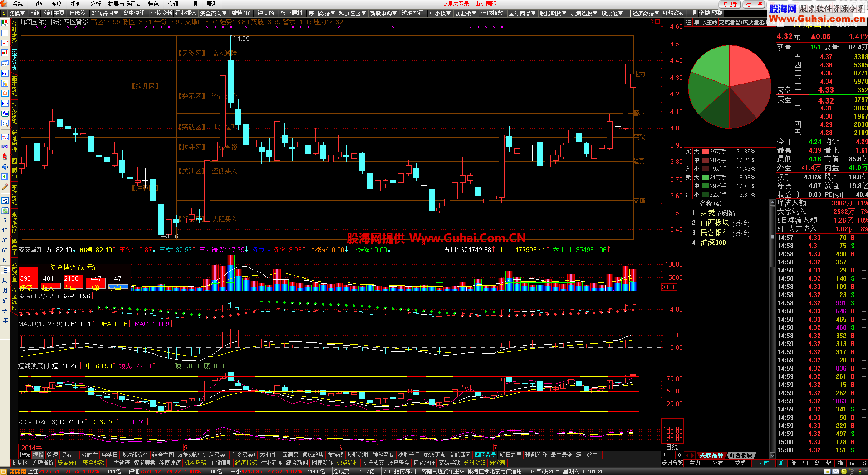Click the scroll-down arrow of tick list
Screen dimensions: 868x475
[x=772, y=455]
